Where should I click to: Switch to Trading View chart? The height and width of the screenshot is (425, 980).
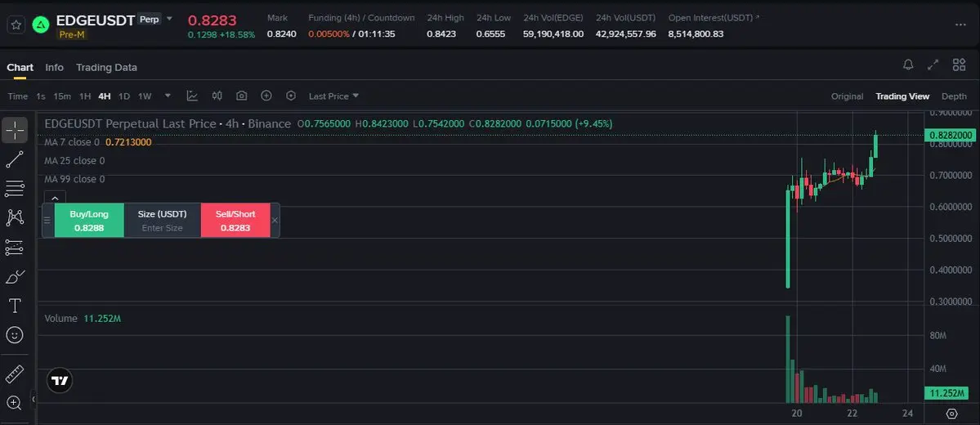coord(902,96)
